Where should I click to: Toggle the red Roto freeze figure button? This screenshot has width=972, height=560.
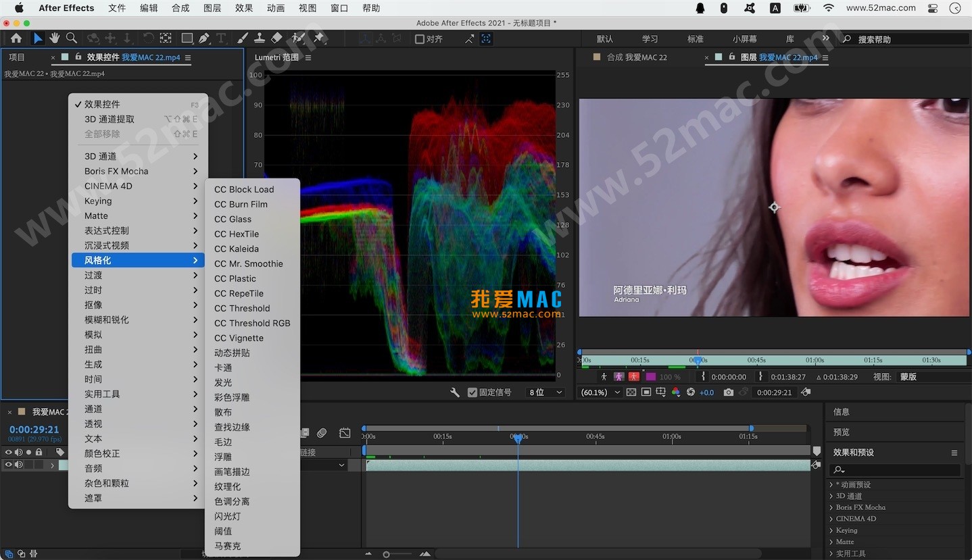pyautogui.click(x=634, y=377)
